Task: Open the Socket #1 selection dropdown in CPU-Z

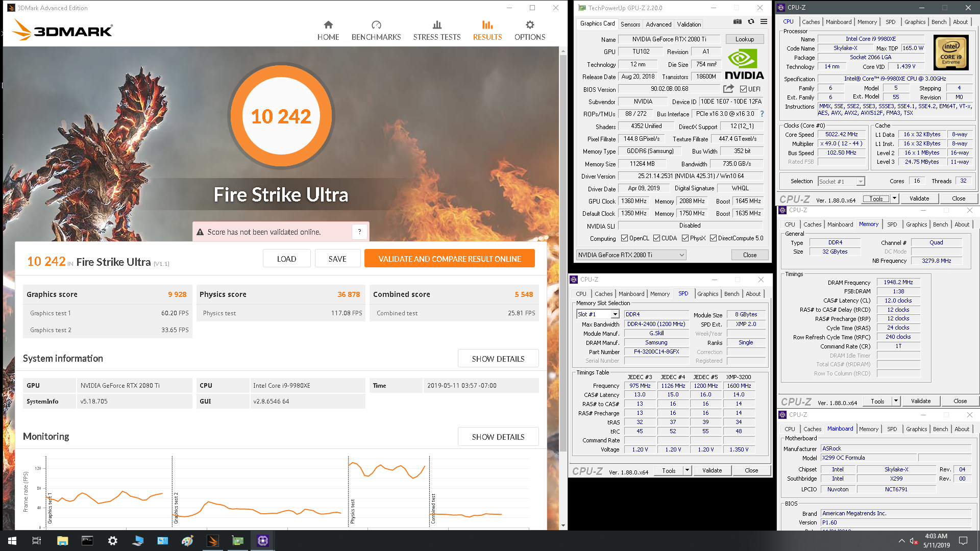Action: click(x=841, y=181)
